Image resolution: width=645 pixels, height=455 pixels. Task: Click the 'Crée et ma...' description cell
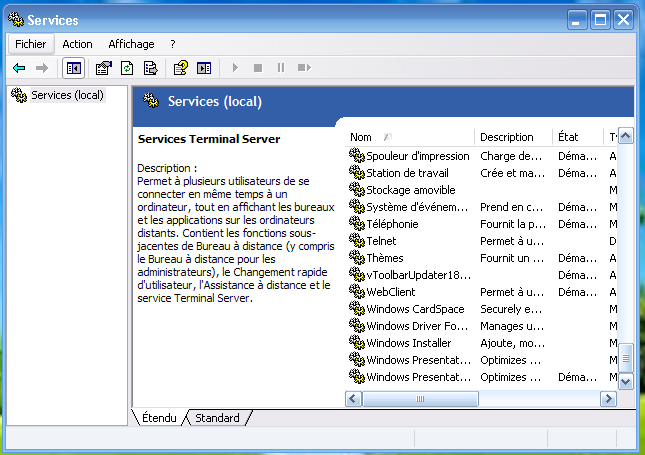click(513, 173)
